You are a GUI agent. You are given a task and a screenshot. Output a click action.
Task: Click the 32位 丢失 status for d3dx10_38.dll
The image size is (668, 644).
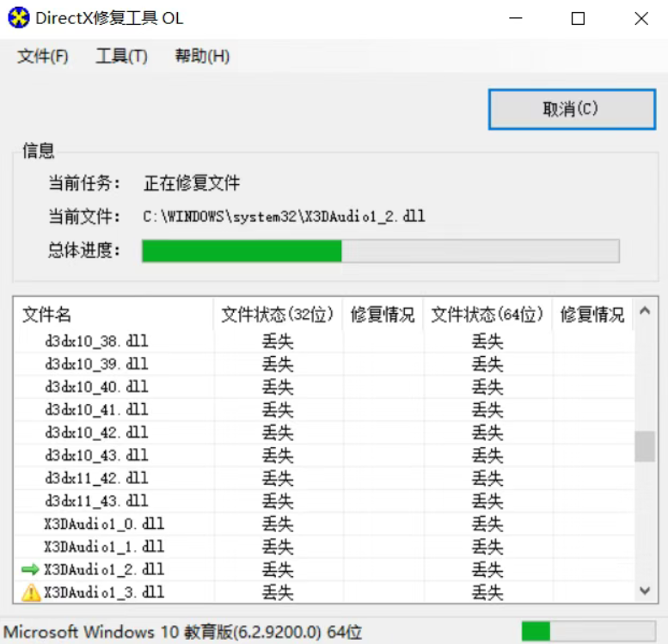[x=278, y=341]
